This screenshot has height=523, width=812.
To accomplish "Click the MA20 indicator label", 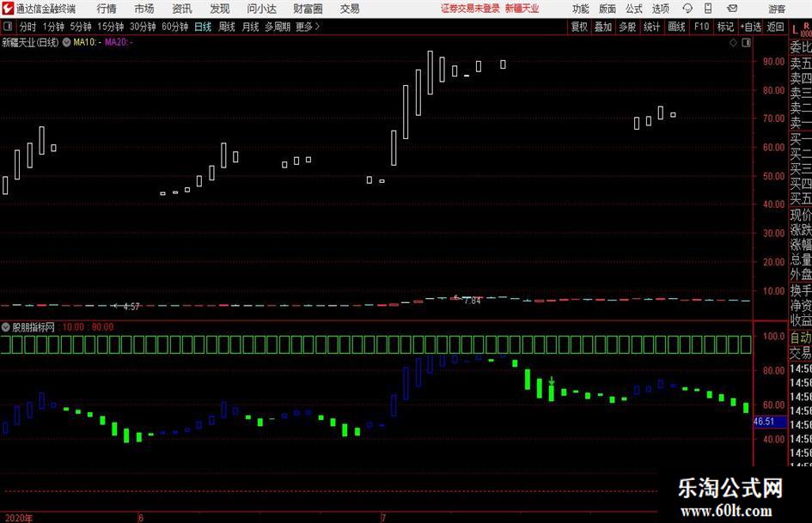I will pos(119,42).
